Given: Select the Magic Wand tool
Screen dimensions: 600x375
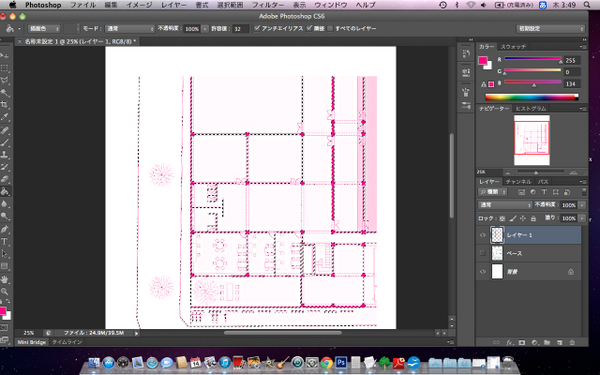Looking at the screenshot, I should coord(5,93).
